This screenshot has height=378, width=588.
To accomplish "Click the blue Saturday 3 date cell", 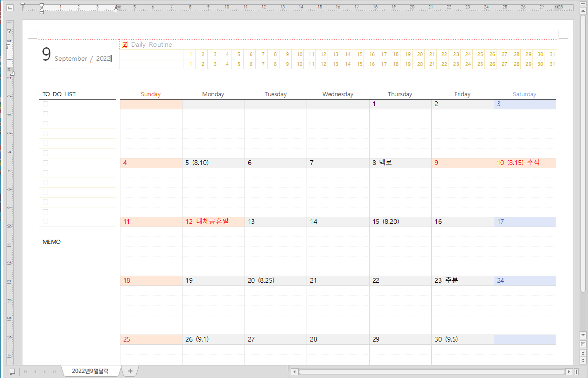I will tap(525, 104).
